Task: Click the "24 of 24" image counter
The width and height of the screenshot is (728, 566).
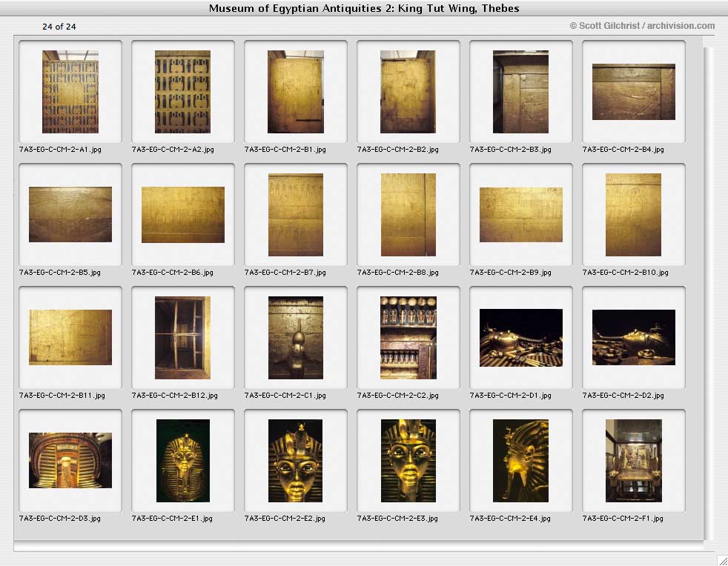Action: pos(59,27)
